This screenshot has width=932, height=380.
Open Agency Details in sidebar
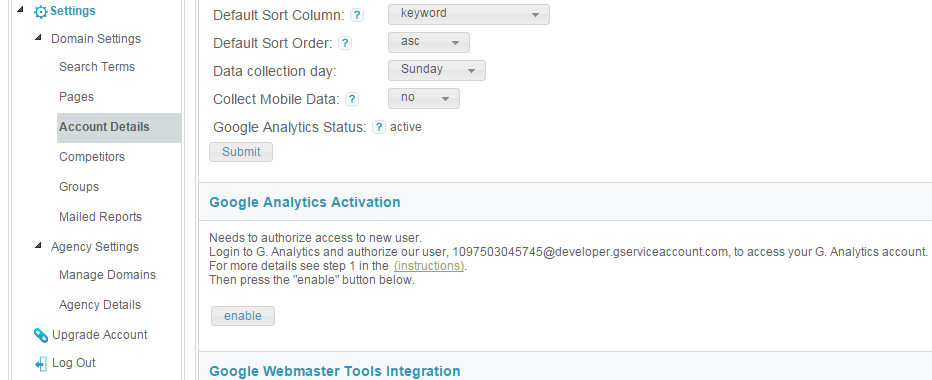[100, 304]
